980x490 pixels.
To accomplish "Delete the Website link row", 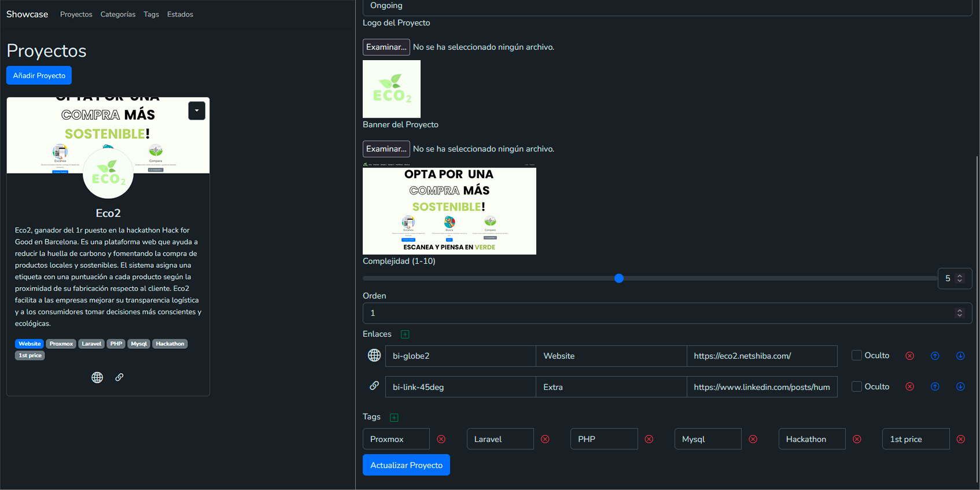I will point(909,356).
